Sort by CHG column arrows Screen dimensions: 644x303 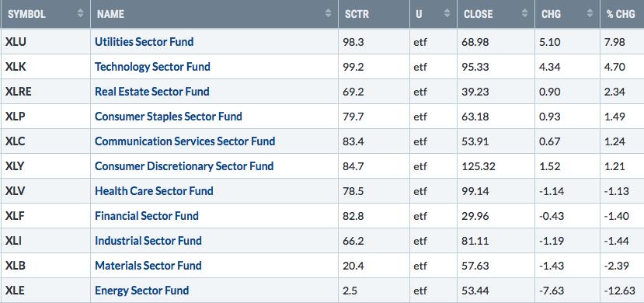590,13
